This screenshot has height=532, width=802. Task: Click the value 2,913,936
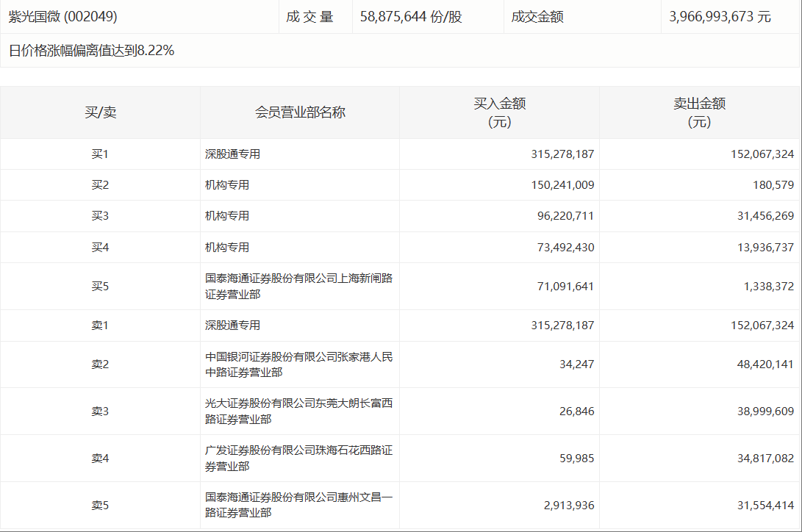pyautogui.click(x=569, y=506)
